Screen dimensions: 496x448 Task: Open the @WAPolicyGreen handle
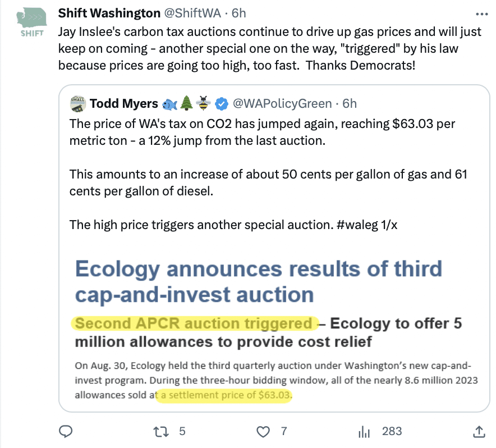(282, 103)
